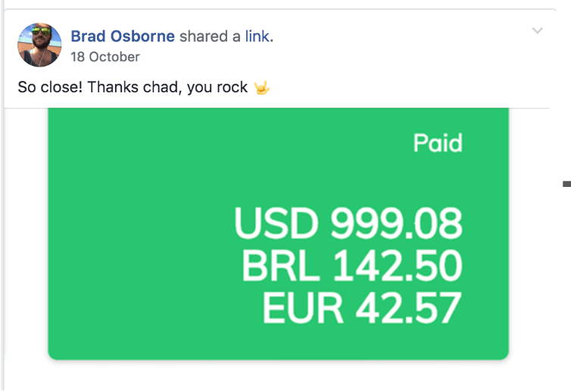Open Brad Osborne's round profile picture
This screenshot has width=571, height=392.
pyautogui.click(x=39, y=45)
